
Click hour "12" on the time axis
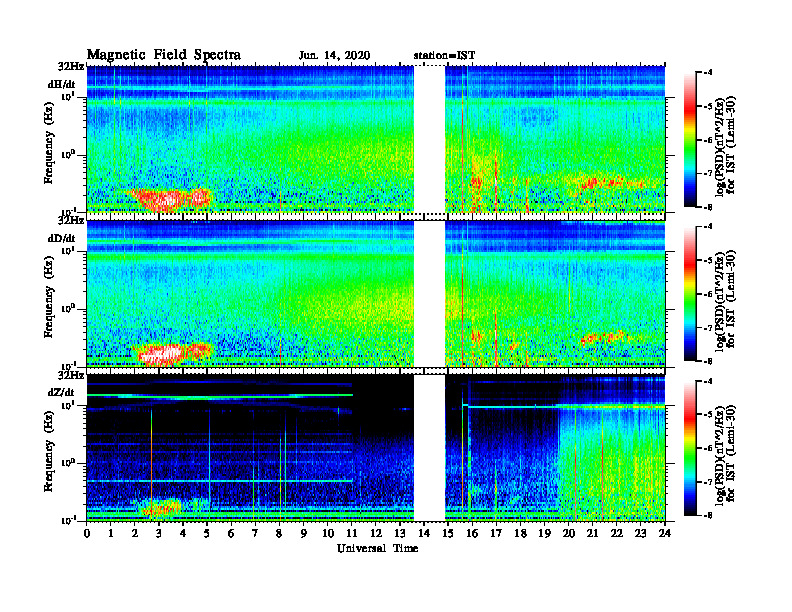point(376,534)
